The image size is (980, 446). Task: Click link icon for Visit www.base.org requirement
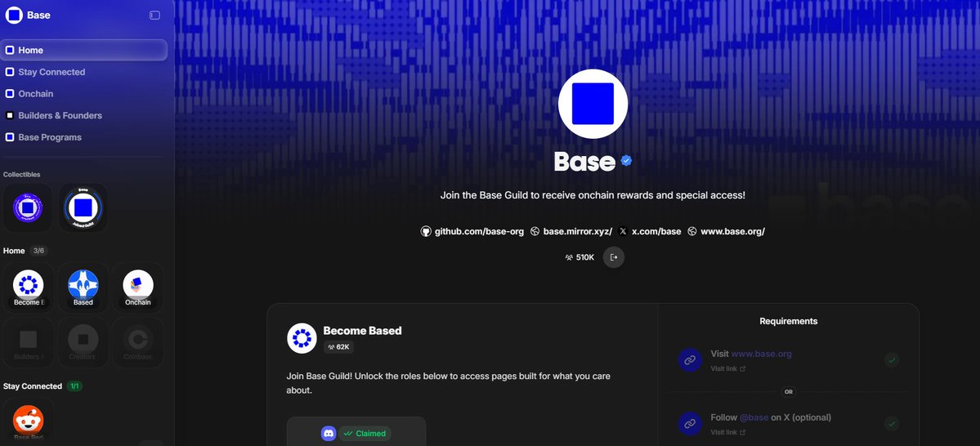pos(690,360)
